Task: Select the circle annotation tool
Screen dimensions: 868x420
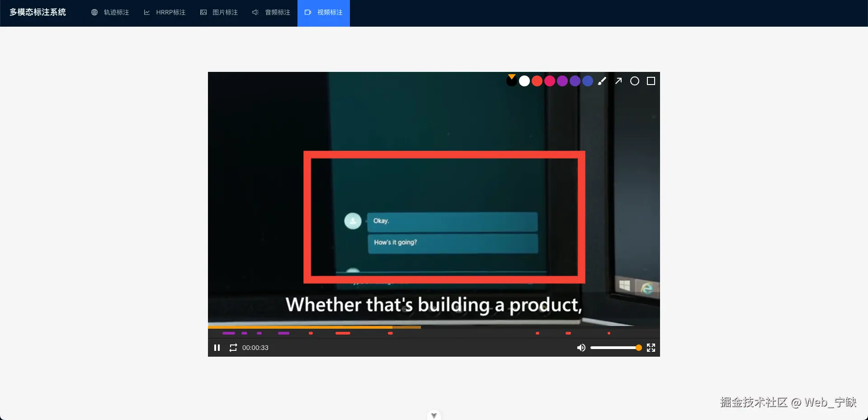Action: click(x=635, y=81)
